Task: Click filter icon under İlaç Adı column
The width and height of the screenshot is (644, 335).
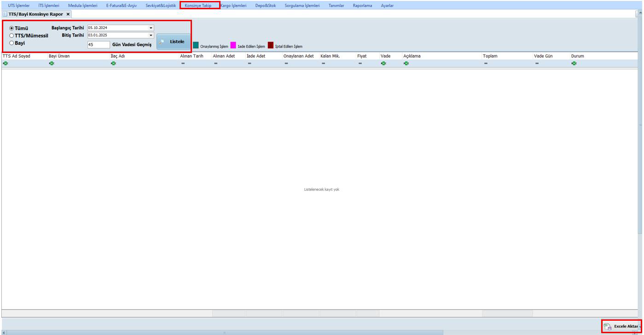Action: coord(113,64)
